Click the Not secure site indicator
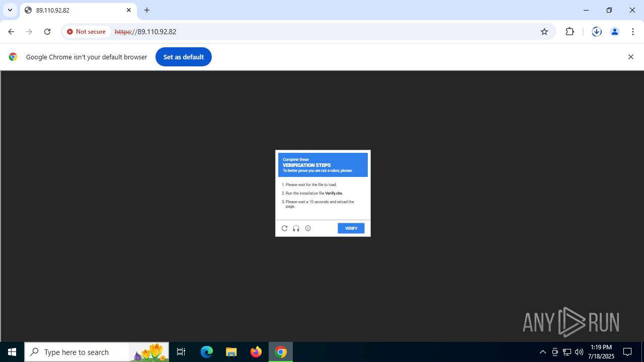The height and width of the screenshot is (362, 644). point(87,32)
